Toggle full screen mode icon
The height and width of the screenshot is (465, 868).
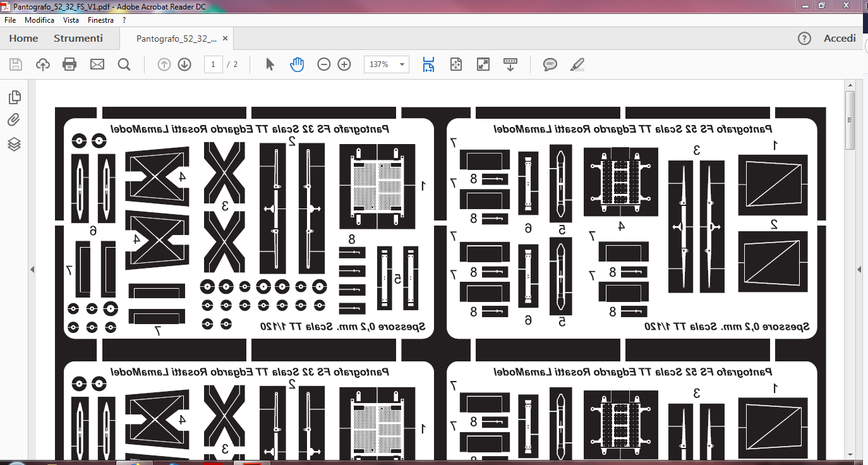483,64
